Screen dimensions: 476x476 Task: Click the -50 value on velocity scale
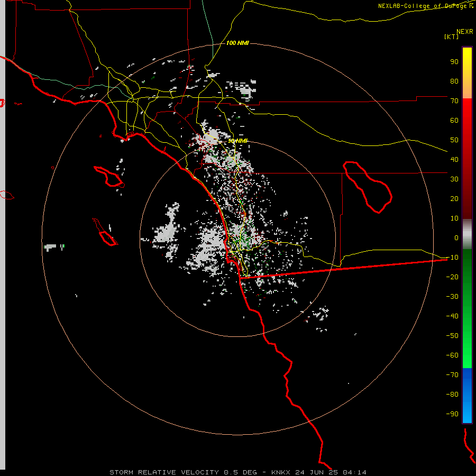[452, 336]
